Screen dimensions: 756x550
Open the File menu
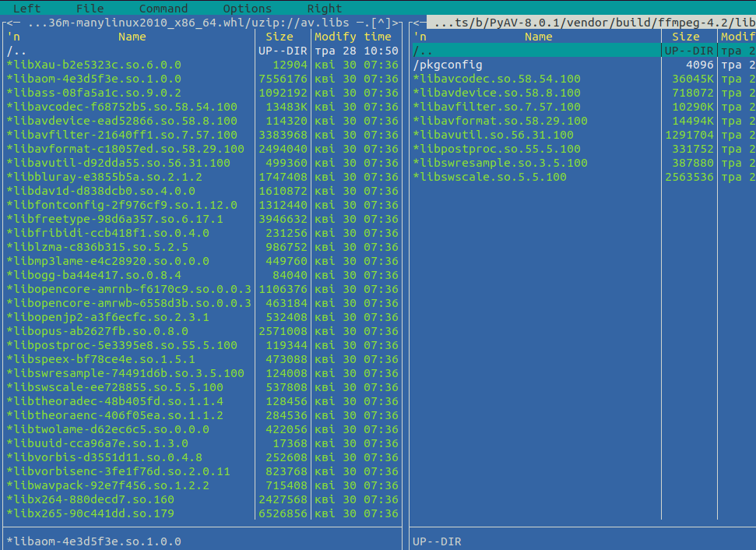[x=90, y=9]
